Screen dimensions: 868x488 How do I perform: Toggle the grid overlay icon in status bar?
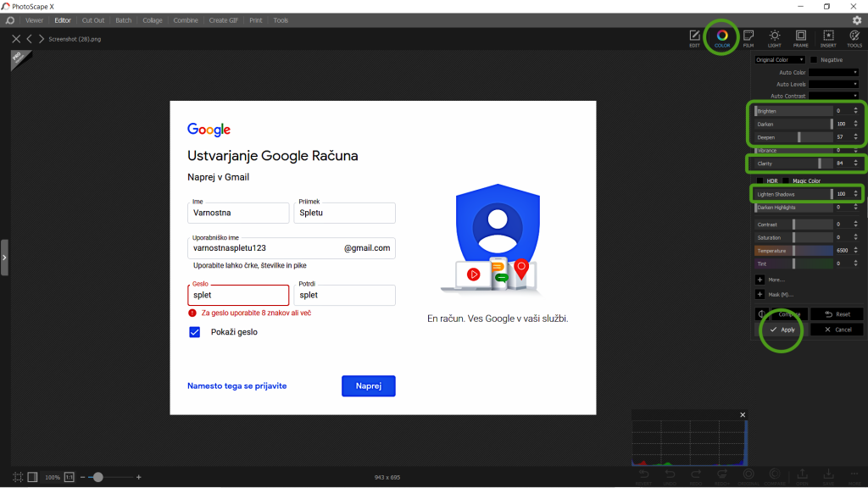click(x=18, y=477)
